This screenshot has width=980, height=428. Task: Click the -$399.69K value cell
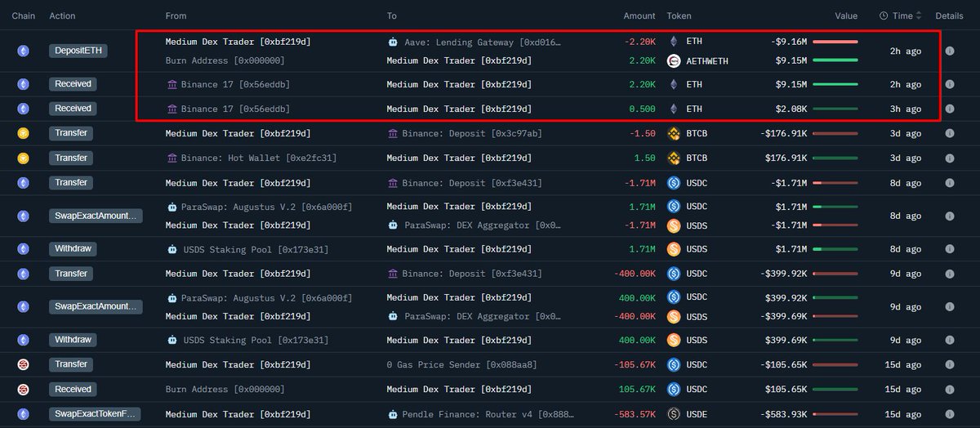785,316
